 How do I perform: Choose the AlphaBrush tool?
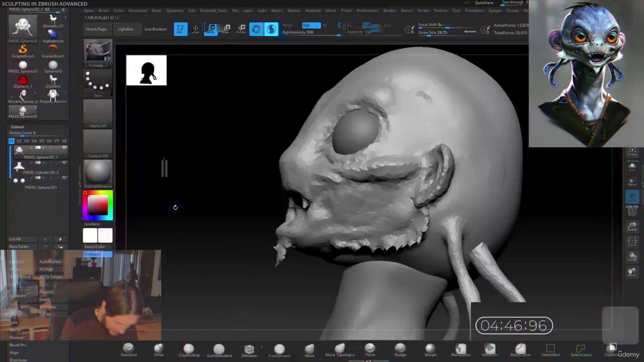click(53, 36)
